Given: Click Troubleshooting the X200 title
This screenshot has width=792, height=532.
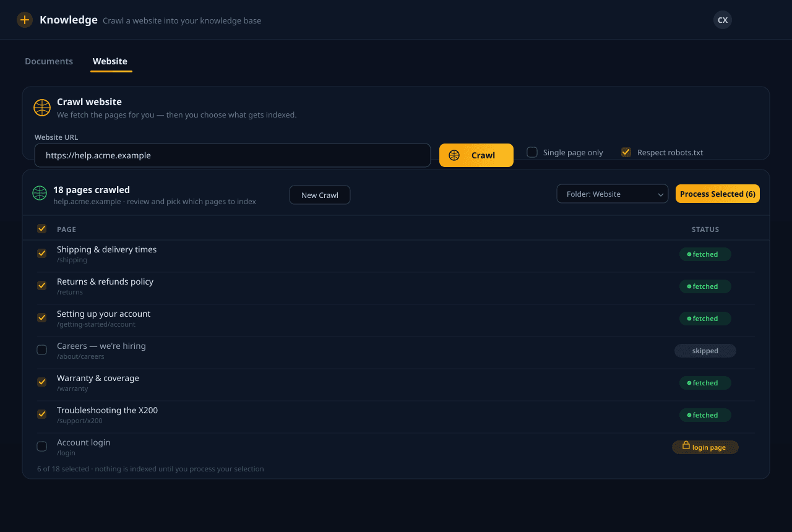Looking at the screenshot, I should tap(107, 410).
